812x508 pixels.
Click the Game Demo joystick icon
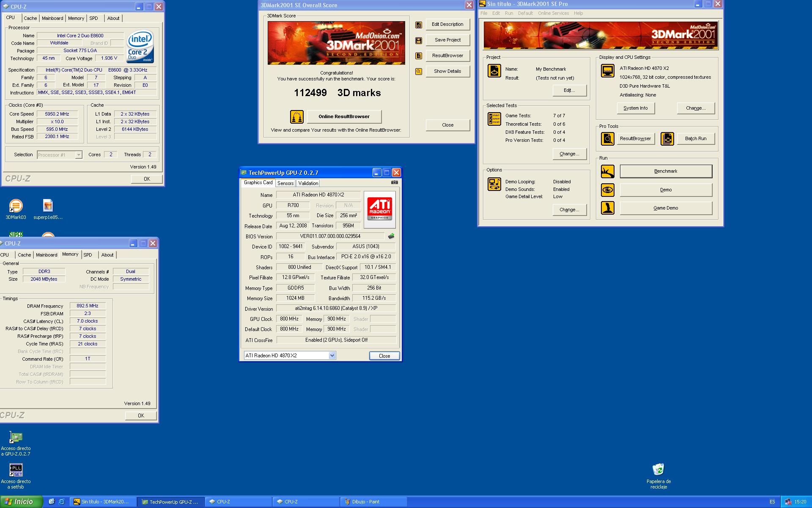point(608,208)
